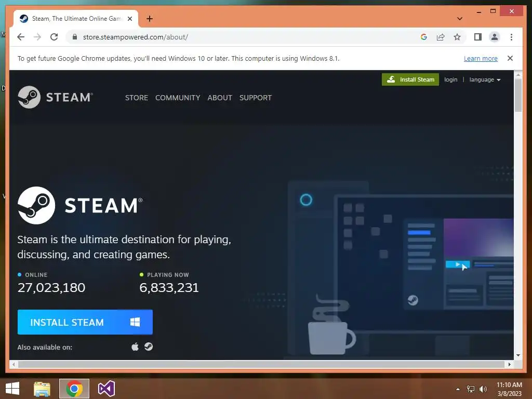This screenshot has height=399, width=532.
Task: Close the Steam browser tab
Action: click(129, 19)
